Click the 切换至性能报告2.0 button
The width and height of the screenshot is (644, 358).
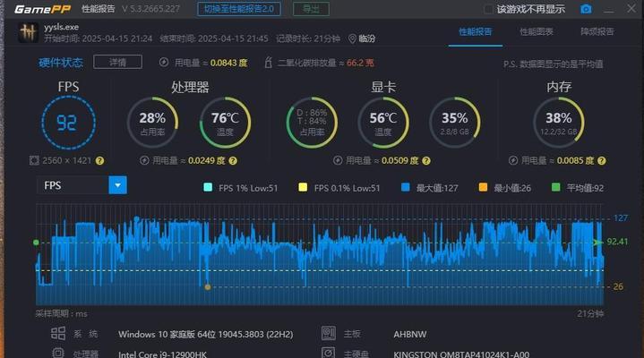239,9
